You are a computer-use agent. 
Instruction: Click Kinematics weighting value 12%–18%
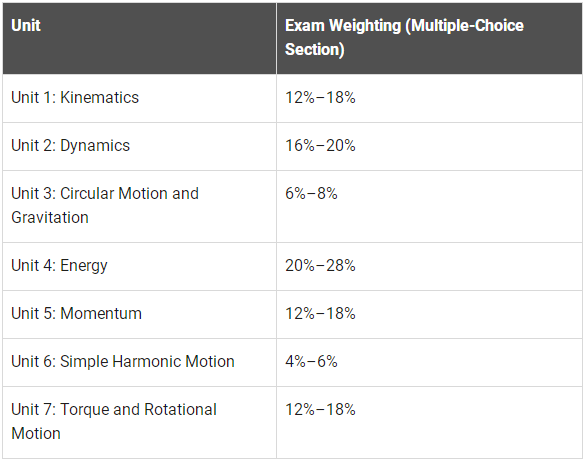click(x=320, y=98)
